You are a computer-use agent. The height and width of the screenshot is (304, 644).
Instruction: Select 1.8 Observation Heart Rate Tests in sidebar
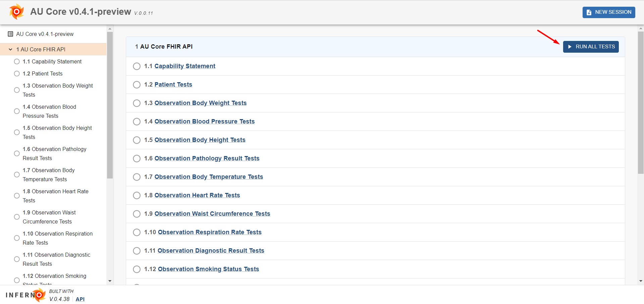coord(55,196)
